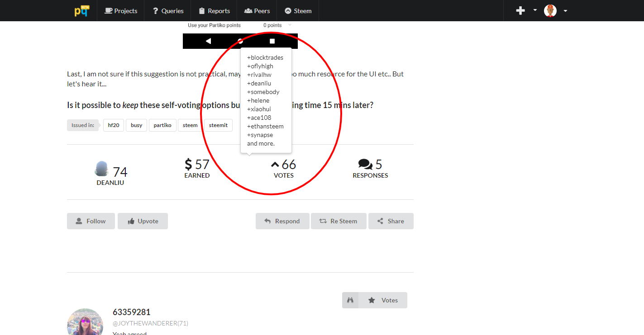The height and width of the screenshot is (335, 644).
Task: Select +ace108 in the voters popup
Action: pyautogui.click(x=259, y=118)
